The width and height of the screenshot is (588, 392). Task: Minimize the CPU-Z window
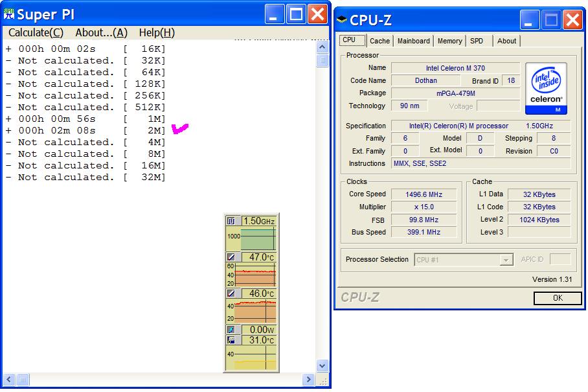529,20
